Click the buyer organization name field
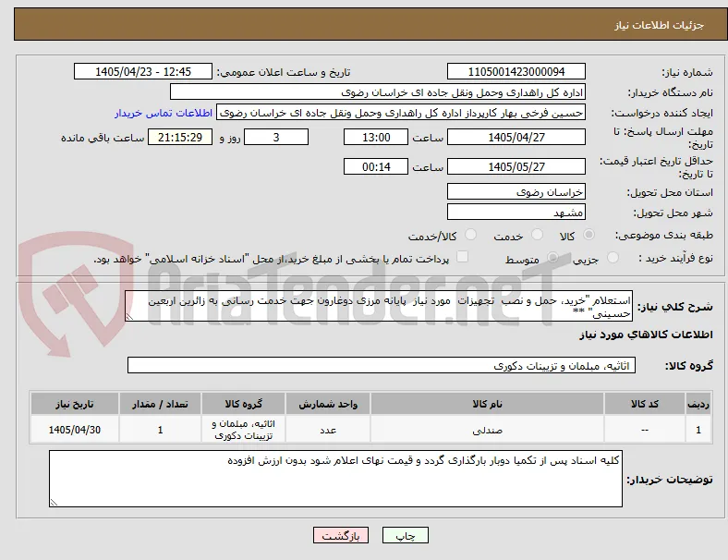728x560 pixels. [378, 91]
